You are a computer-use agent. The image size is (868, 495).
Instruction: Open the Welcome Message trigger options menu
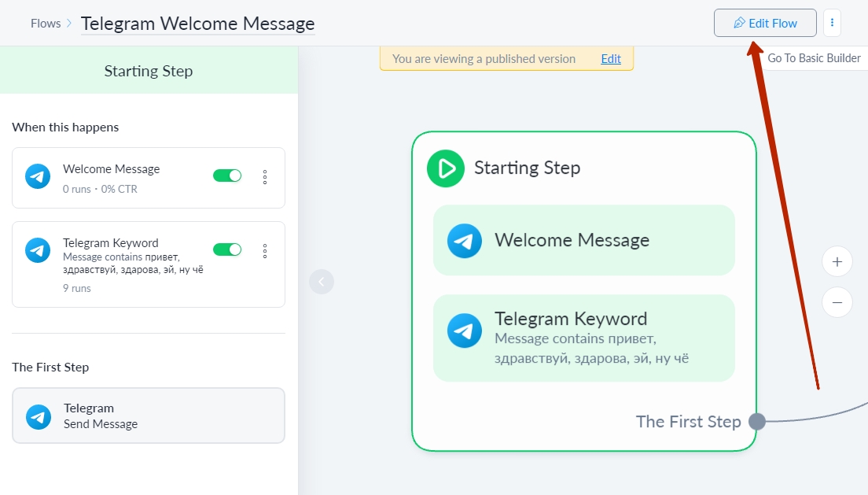tap(265, 177)
